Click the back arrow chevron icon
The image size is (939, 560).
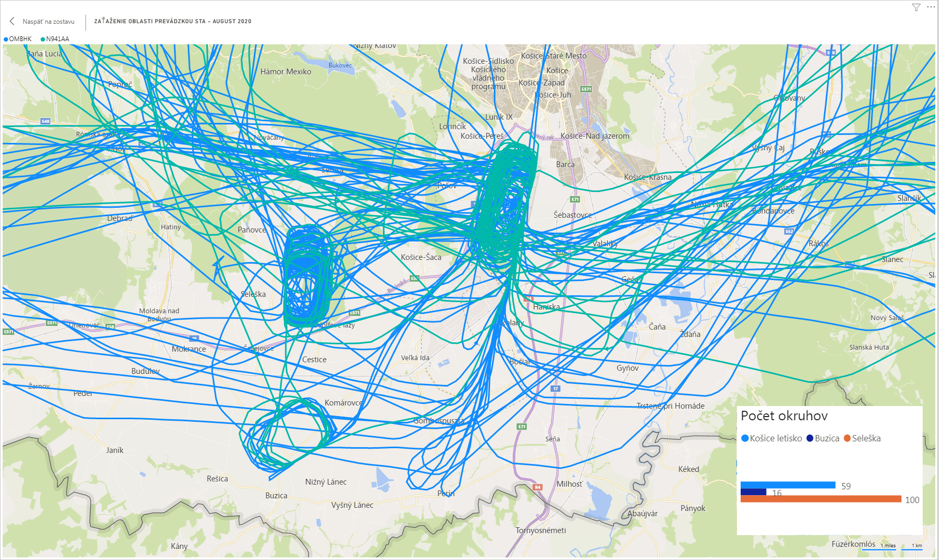[x=12, y=21]
